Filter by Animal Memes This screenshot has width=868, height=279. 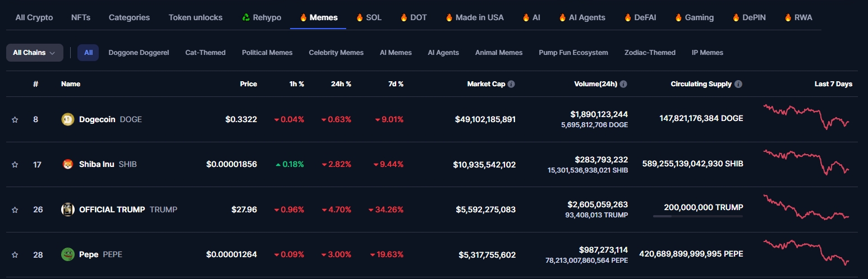pyautogui.click(x=499, y=53)
